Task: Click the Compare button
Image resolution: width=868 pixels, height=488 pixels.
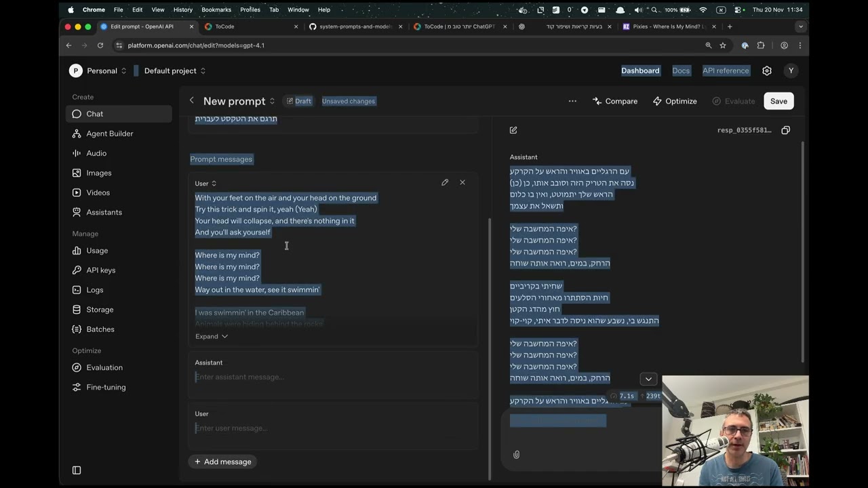Action: coord(615,101)
